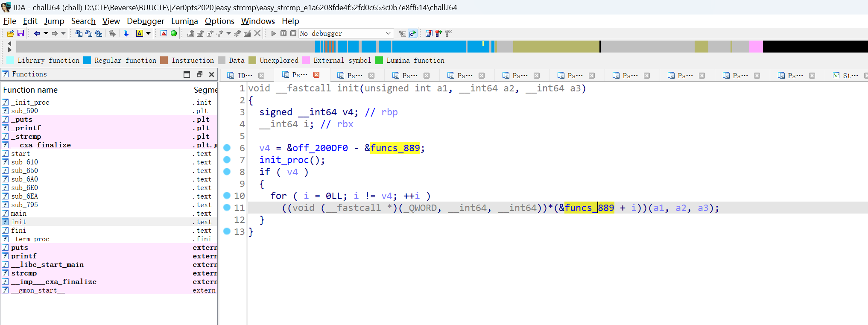Click the open file toolbar icon
Image resolution: width=868 pixels, height=325 pixels.
click(x=11, y=33)
